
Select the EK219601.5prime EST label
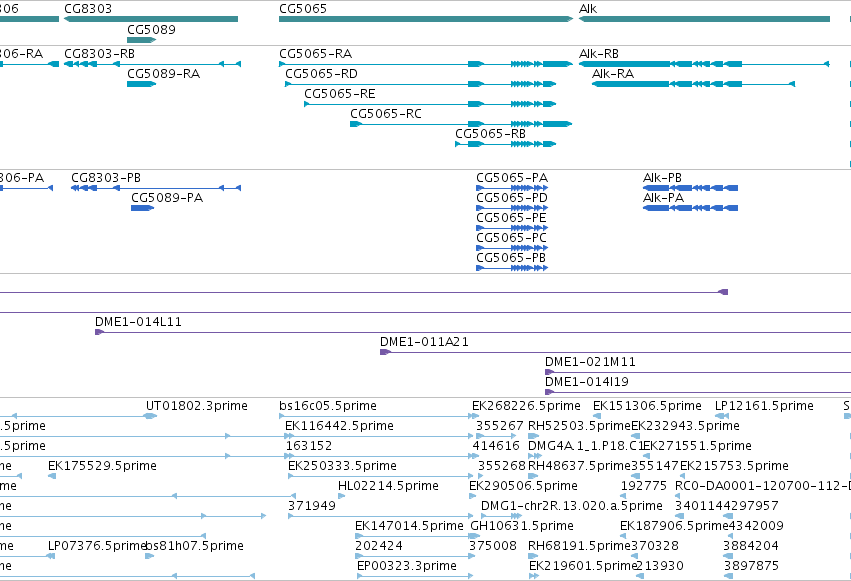pos(583,567)
